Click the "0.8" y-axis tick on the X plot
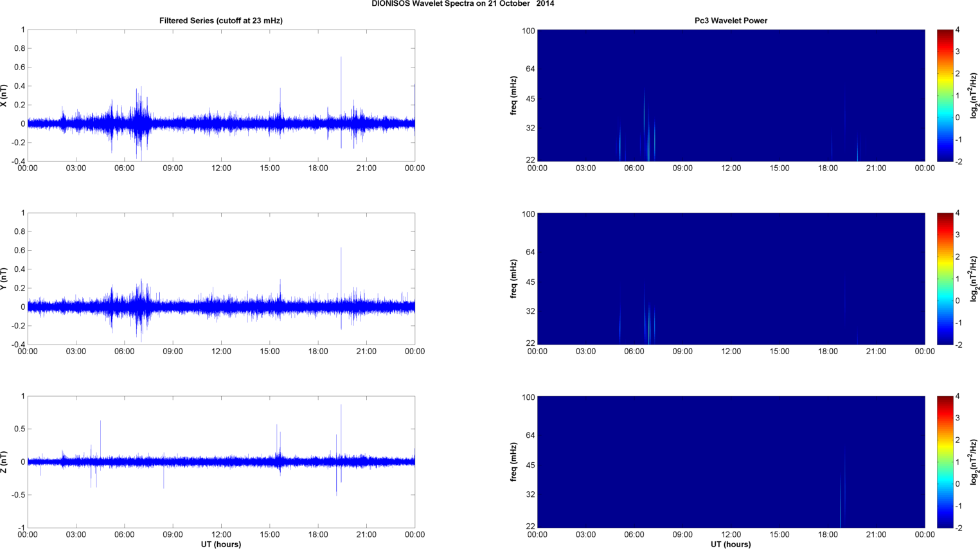 point(19,49)
